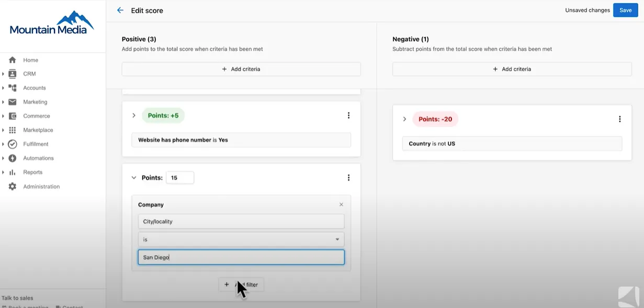Select the Reports bar chart icon
The image size is (644, 308).
point(12,172)
